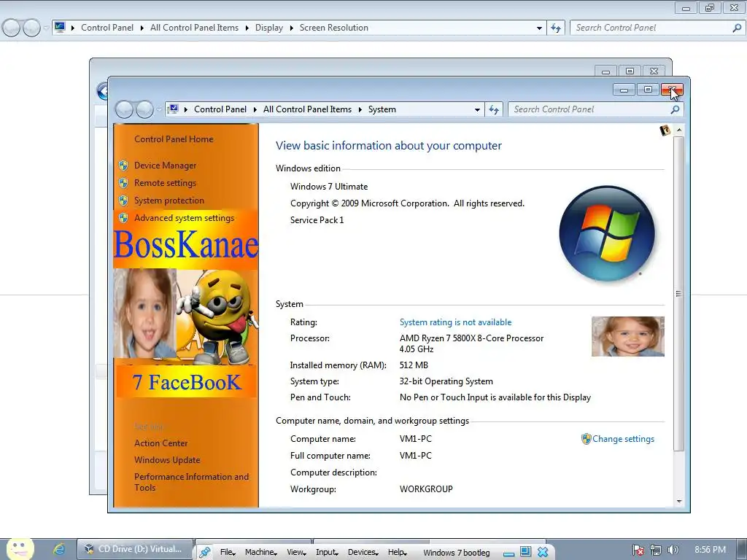Click System segment in breadcrumb
The width and height of the screenshot is (747, 560).
[382, 109]
